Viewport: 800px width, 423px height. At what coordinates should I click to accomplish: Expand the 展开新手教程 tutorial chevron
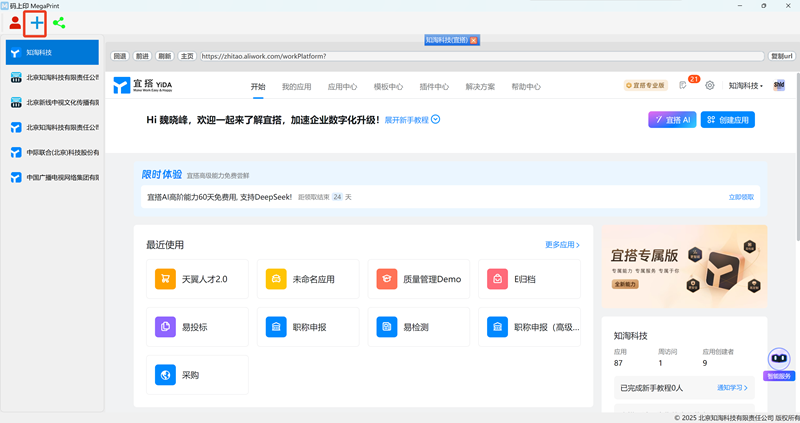coord(435,119)
